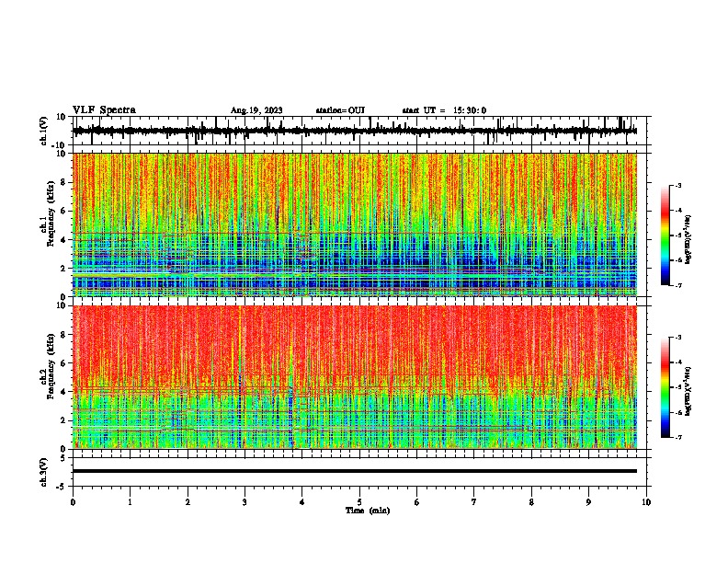Click the "-5" tick on ch.3 voltage axis
Screen dimensions: 728x563
pos(62,487)
